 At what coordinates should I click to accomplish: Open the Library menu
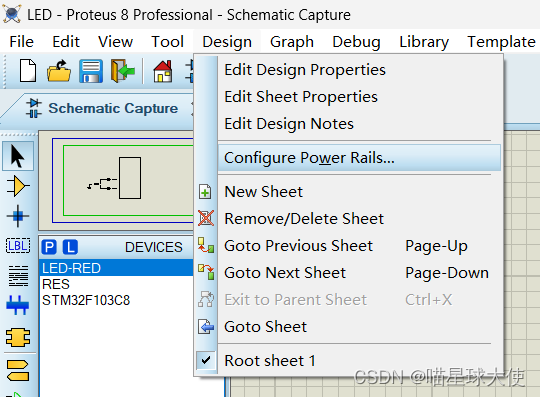pos(424,42)
